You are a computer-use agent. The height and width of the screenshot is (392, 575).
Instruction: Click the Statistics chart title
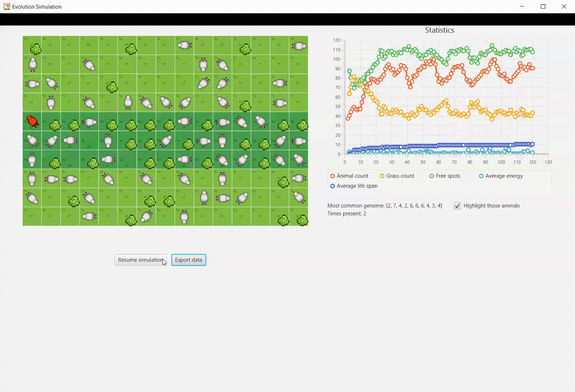pos(439,30)
